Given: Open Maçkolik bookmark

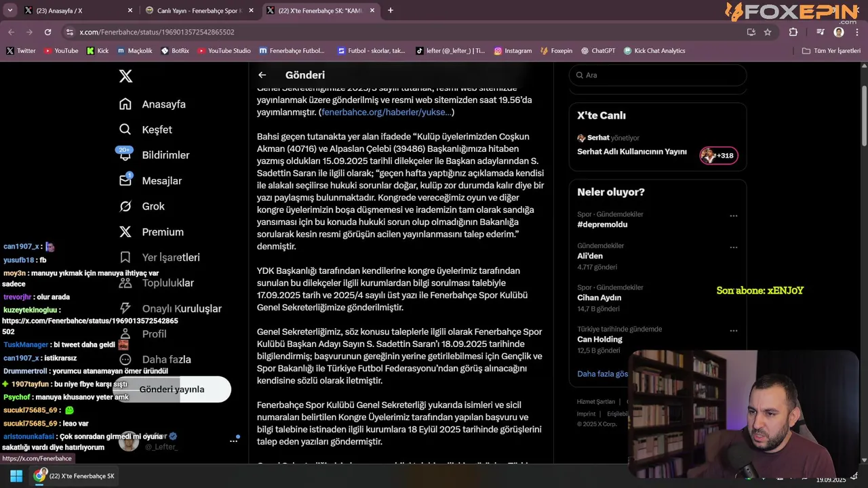Looking at the screenshot, I should click(x=135, y=51).
